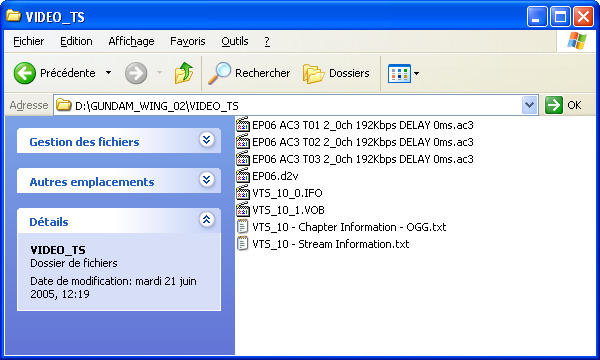Open the Précédente history dropdown arrow
Screen dimensions: 600x360
tap(108, 73)
